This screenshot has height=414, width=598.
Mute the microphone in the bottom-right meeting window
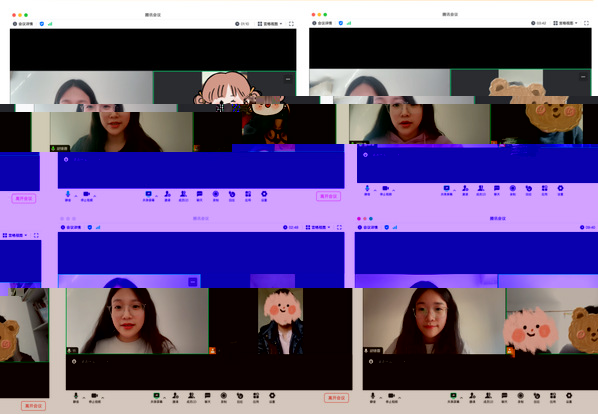pyautogui.click(x=373, y=397)
